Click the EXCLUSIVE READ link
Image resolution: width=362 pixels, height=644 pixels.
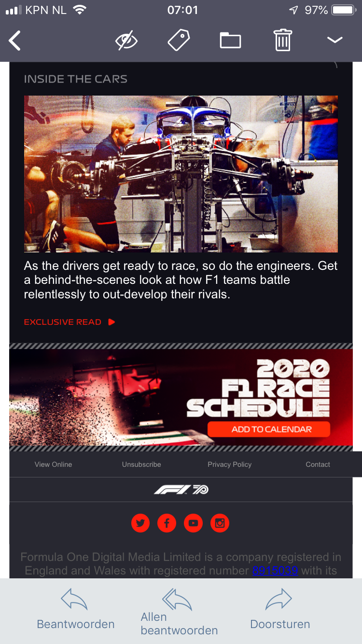(63, 322)
